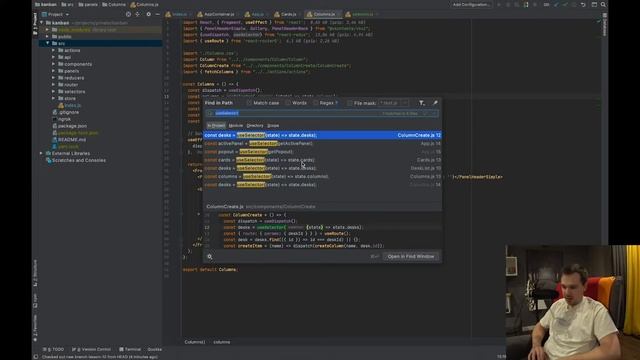Collapse the kanban root folder
The width and height of the screenshot is (640, 360).
[42, 23]
